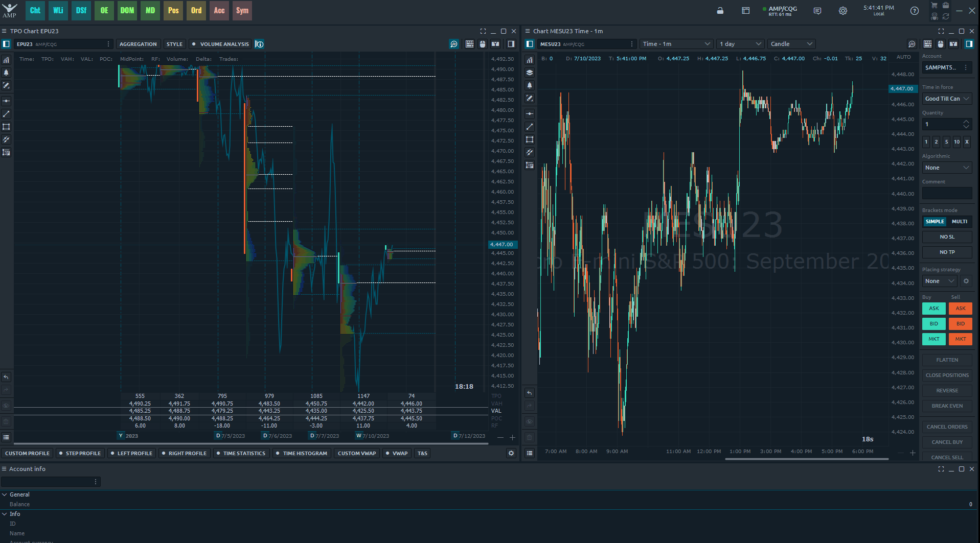Click the shopping cart icon top right
The height and width of the screenshot is (543, 980).
click(x=933, y=5)
